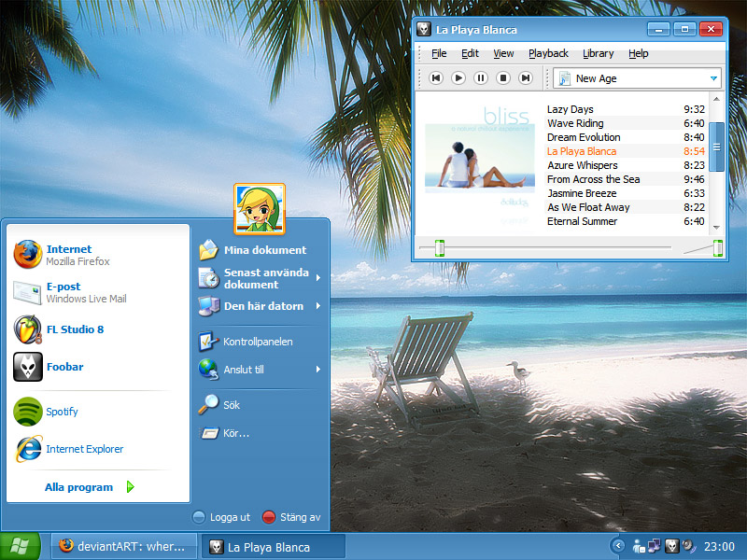
Task: Skip to previous track button
Action: point(436,78)
